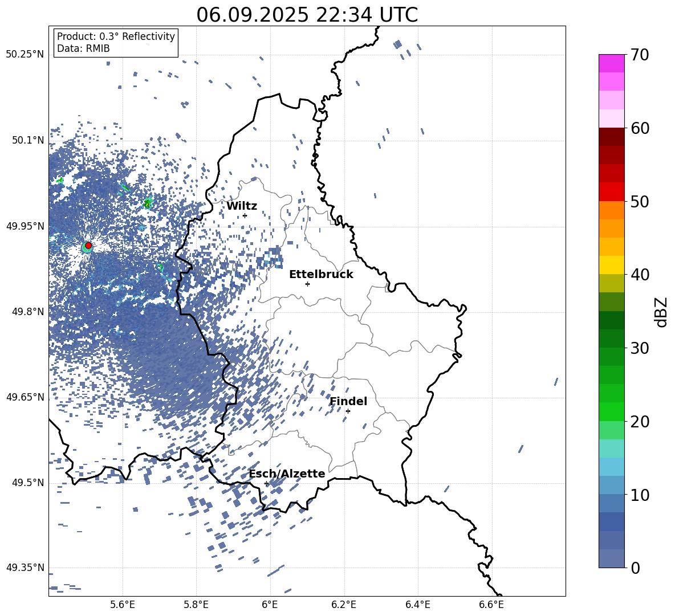Click the 49.5°N latitude label

pyautogui.click(x=29, y=482)
